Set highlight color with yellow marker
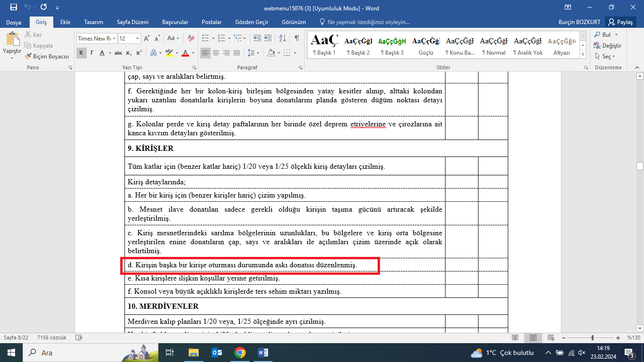Image resolution: width=644 pixels, height=362 pixels. point(170,53)
